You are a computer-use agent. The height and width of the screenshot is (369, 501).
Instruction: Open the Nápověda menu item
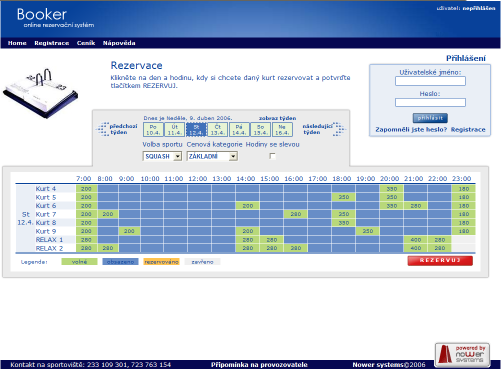(x=119, y=43)
